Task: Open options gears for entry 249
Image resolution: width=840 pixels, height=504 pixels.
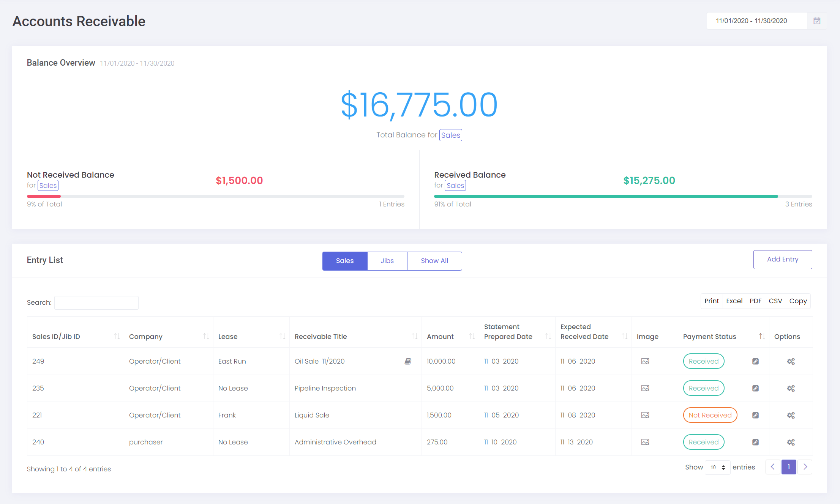Action: (x=791, y=361)
